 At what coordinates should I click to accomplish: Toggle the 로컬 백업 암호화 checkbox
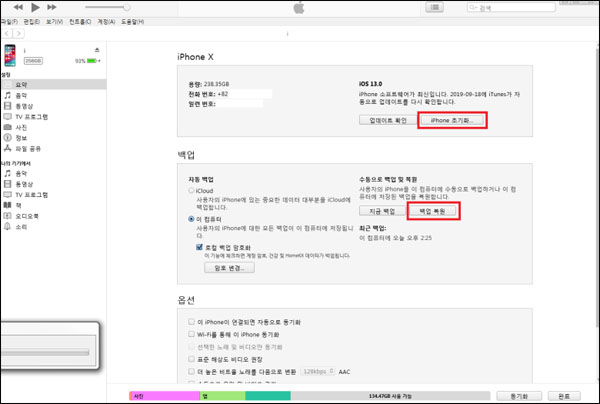click(x=200, y=245)
